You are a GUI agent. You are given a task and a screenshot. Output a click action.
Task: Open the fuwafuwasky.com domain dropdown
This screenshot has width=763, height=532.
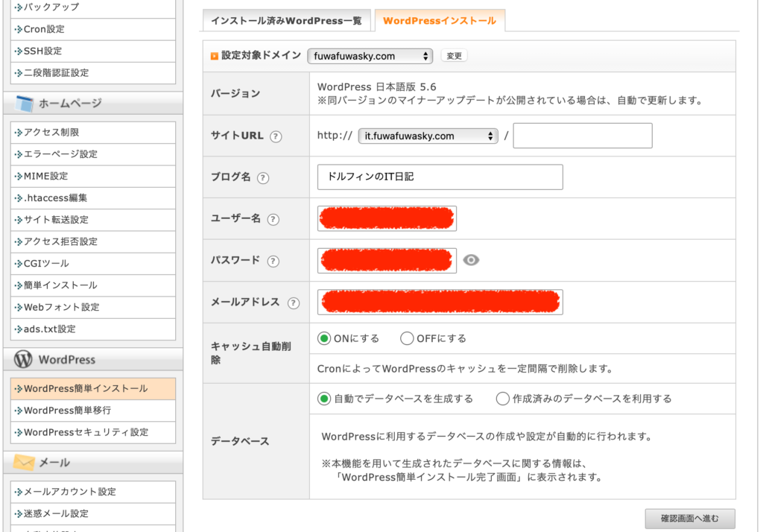click(370, 56)
